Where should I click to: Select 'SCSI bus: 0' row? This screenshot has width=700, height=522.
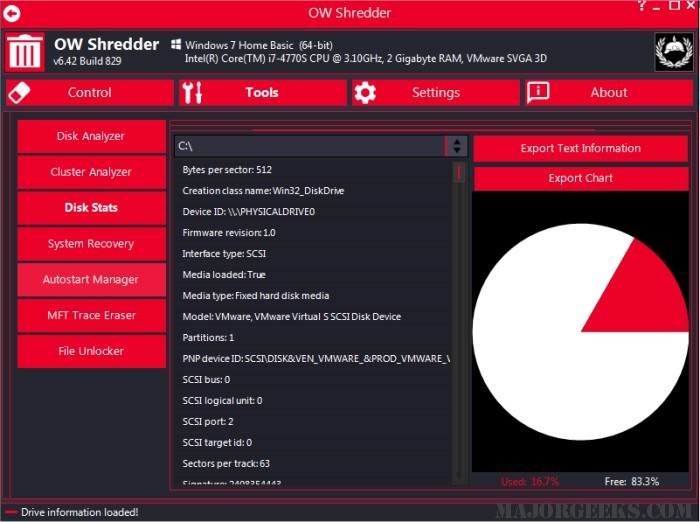coord(312,380)
